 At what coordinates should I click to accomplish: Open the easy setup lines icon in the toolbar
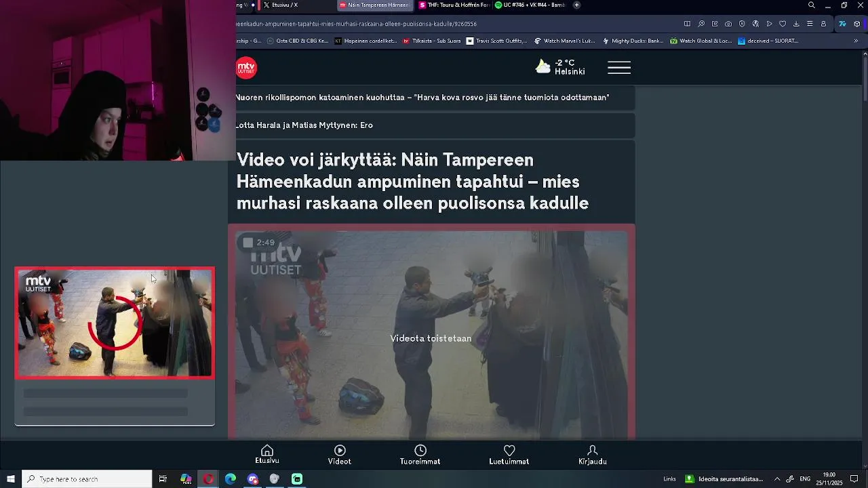(810, 24)
